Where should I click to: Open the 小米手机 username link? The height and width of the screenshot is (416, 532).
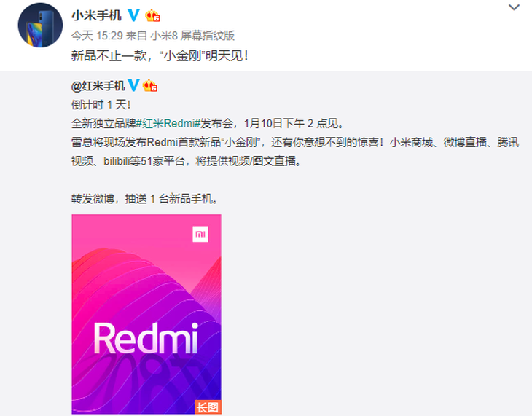[x=96, y=15]
